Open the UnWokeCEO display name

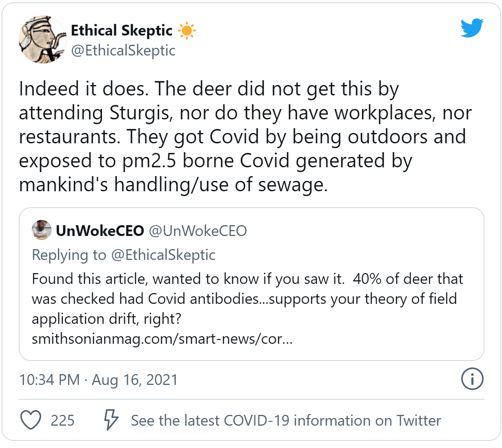tap(100, 231)
